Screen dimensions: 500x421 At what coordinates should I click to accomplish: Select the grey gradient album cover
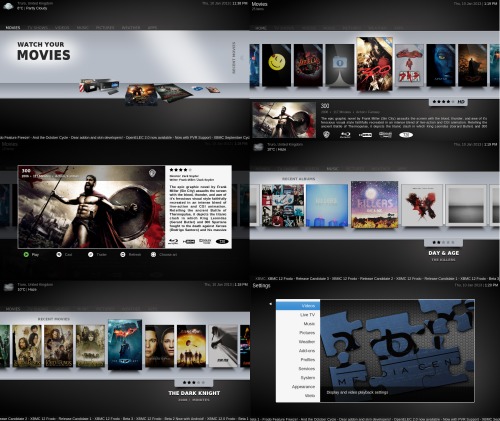(x=466, y=205)
